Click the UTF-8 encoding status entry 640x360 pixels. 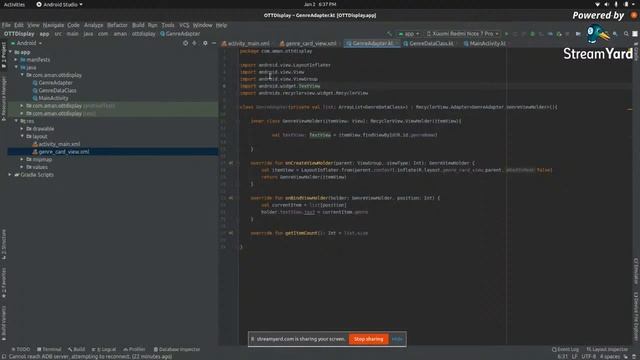[589, 357]
